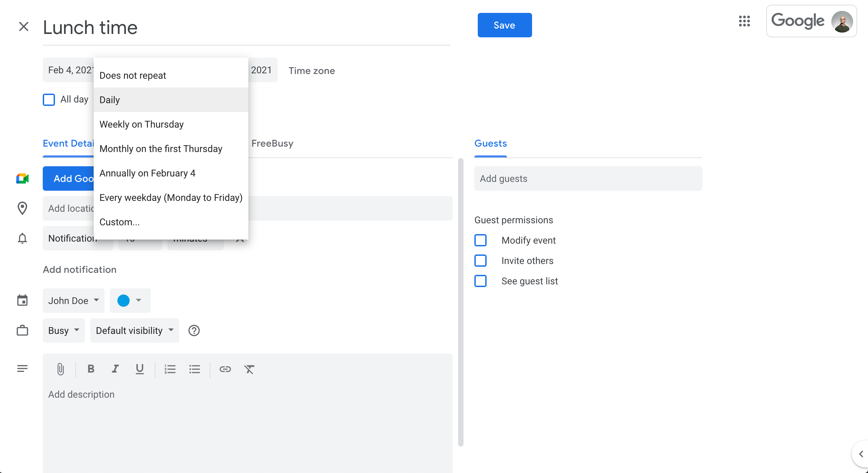Open the blue event color picker
868x473 pixels.
(x=130, y=301)
